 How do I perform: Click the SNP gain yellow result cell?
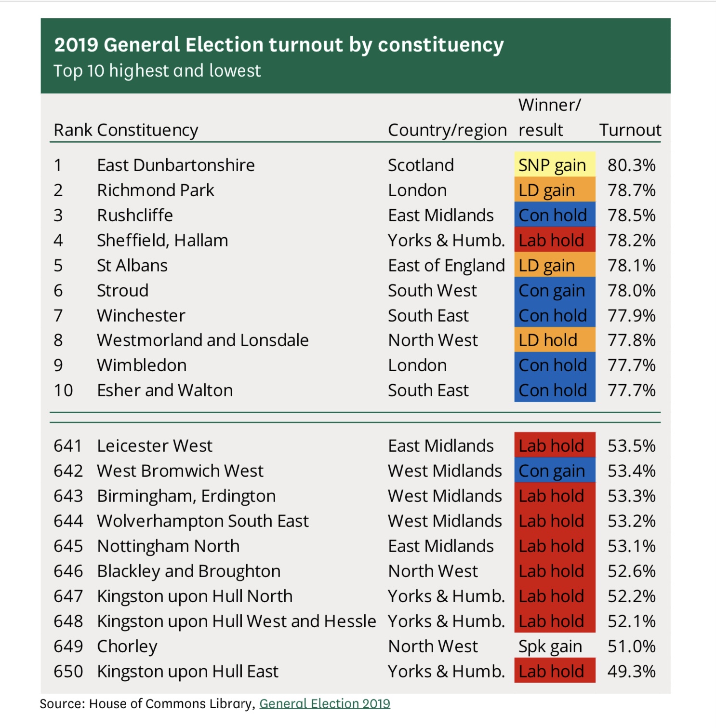[x=555, y=165]
